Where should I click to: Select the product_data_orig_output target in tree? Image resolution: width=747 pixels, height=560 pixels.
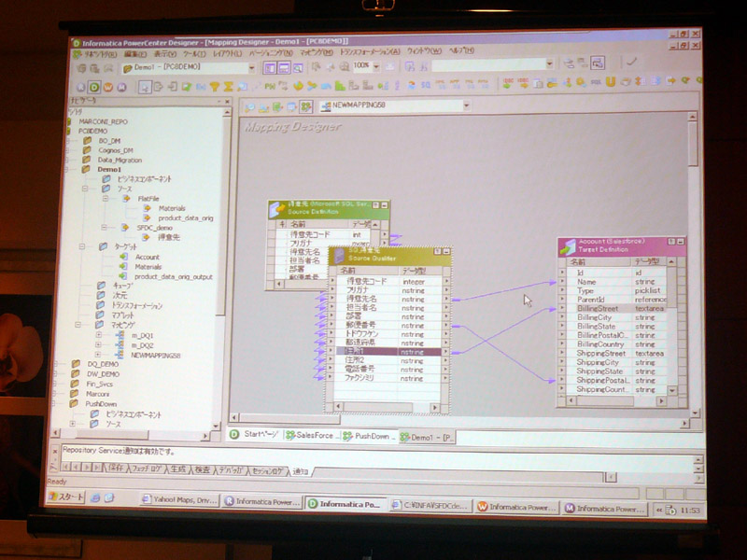click(x=174, y=276)
